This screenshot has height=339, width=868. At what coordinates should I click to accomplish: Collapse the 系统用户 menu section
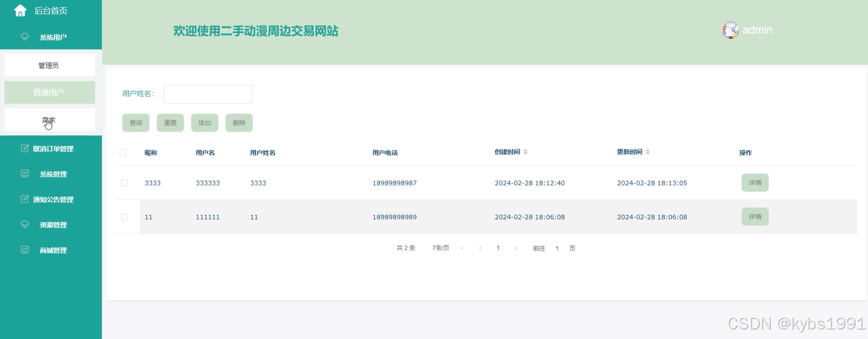click(x=51, y=37)
